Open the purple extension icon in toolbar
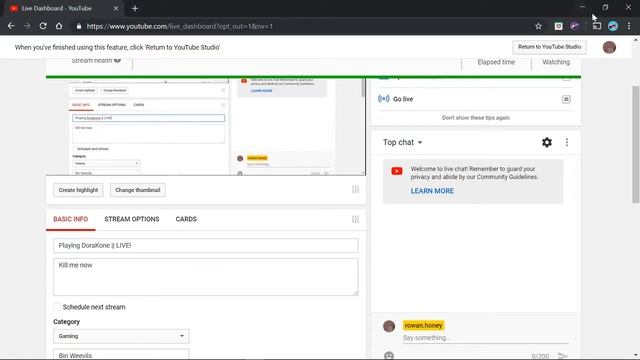The width and height of the screenshot is (640, 360). click(575, 26)
